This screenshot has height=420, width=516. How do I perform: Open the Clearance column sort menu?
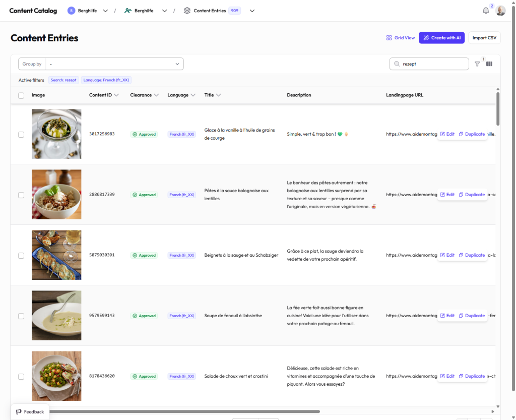pyautogui.click(x=156, y=95)
